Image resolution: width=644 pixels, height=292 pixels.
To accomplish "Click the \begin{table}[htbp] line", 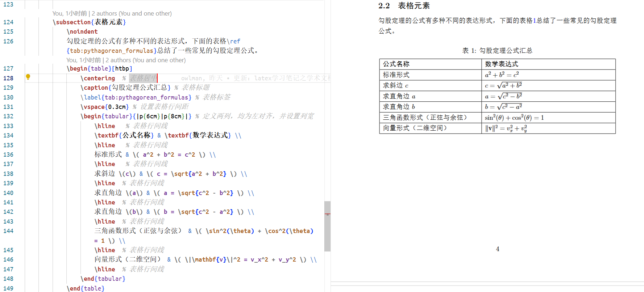I will click(99, 68).
